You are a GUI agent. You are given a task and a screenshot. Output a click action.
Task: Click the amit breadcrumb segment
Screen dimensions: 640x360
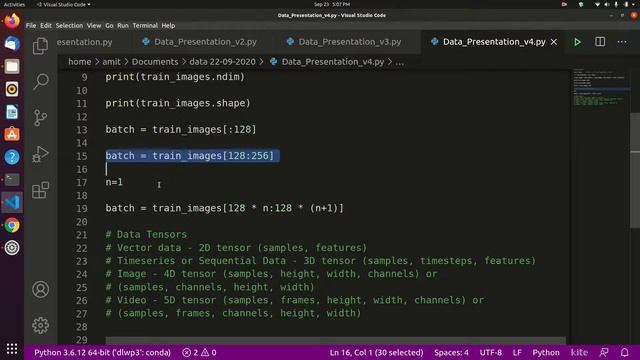111,62
